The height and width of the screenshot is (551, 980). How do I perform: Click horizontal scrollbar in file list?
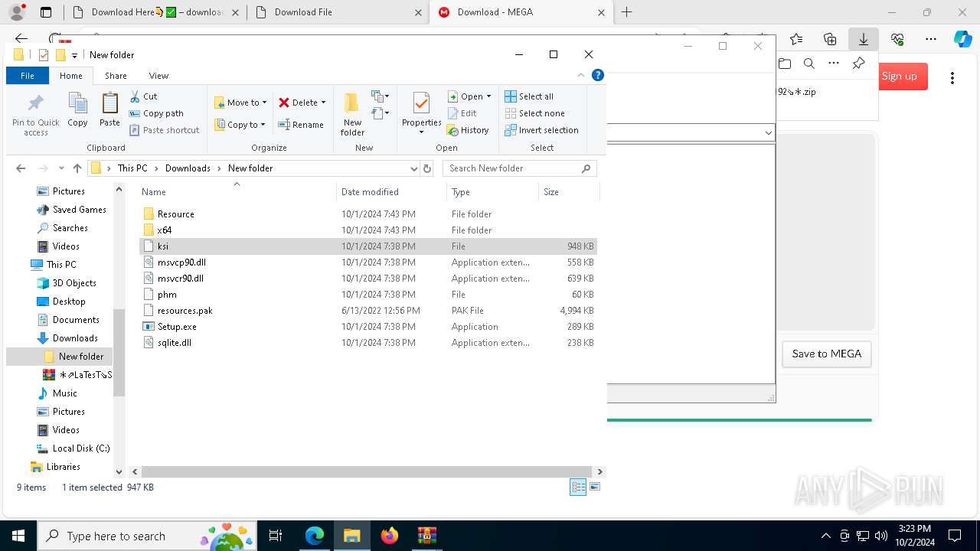(365, 471)
